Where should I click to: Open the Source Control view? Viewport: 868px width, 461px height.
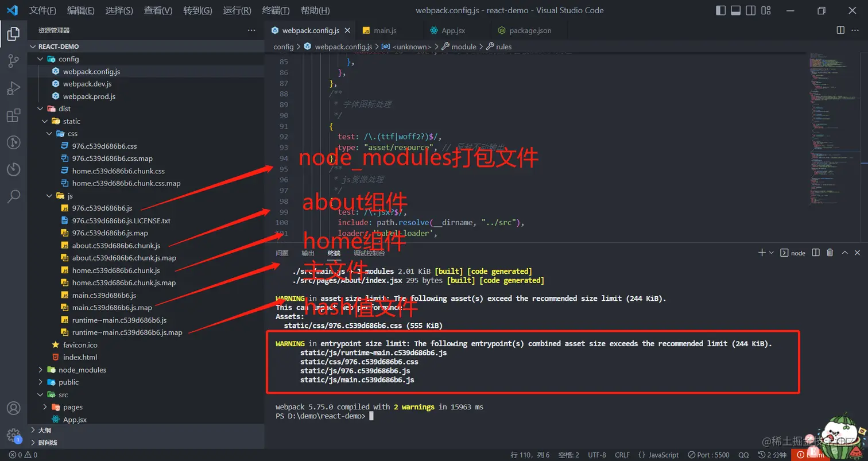[13, 61]
